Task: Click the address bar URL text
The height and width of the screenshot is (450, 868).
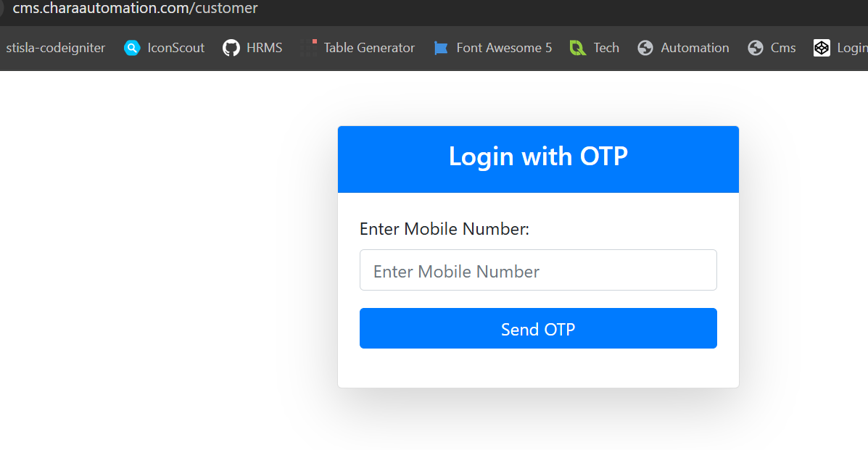Action: pyautogui.click(x=136, y=9)
